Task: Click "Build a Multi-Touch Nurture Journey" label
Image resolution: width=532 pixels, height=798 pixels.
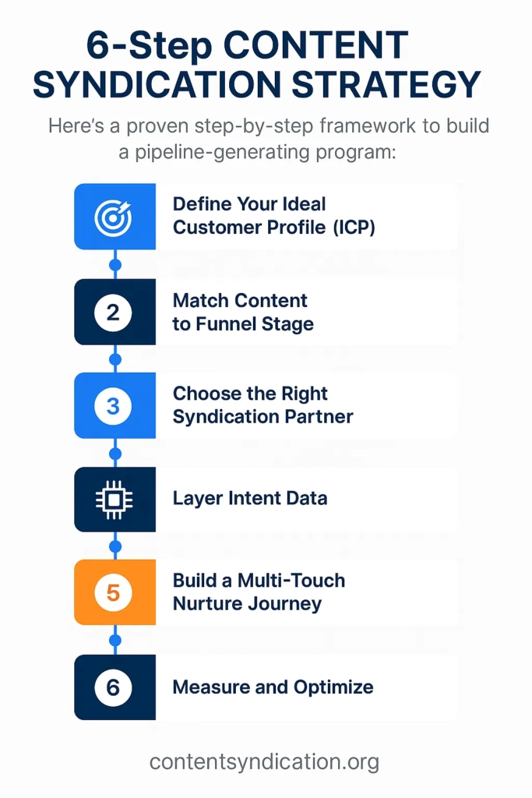Action: 259,592
